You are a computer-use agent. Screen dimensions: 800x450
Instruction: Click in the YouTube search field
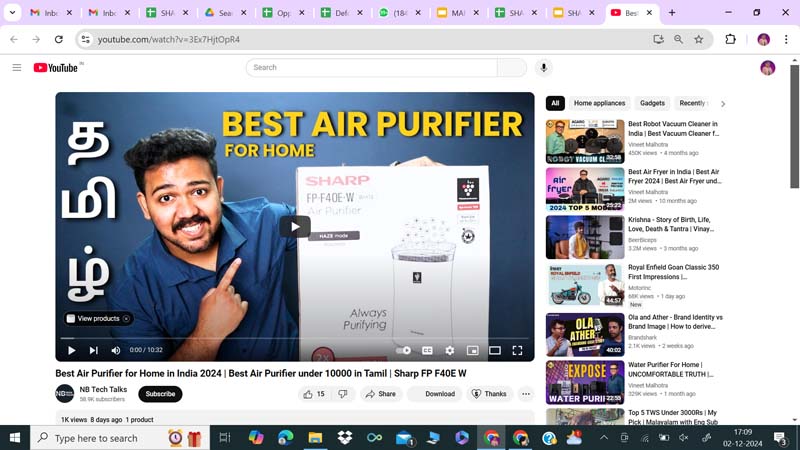tap(372, 67)
